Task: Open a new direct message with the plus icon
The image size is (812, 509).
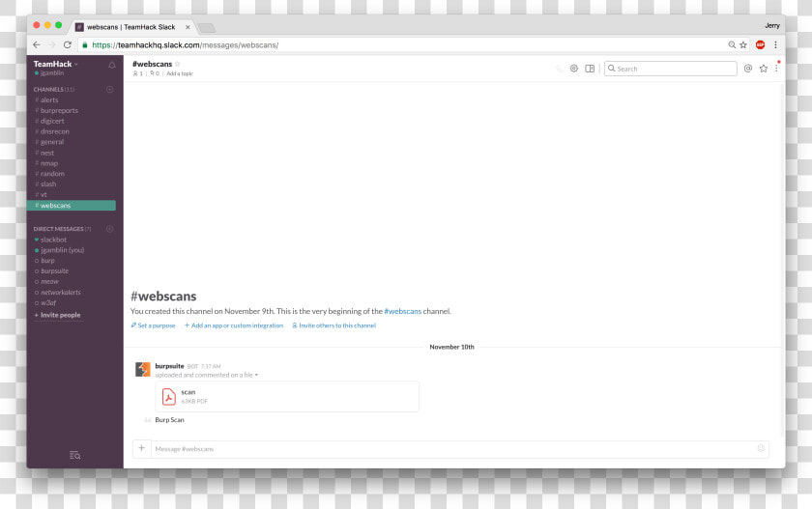Action: 110,229
